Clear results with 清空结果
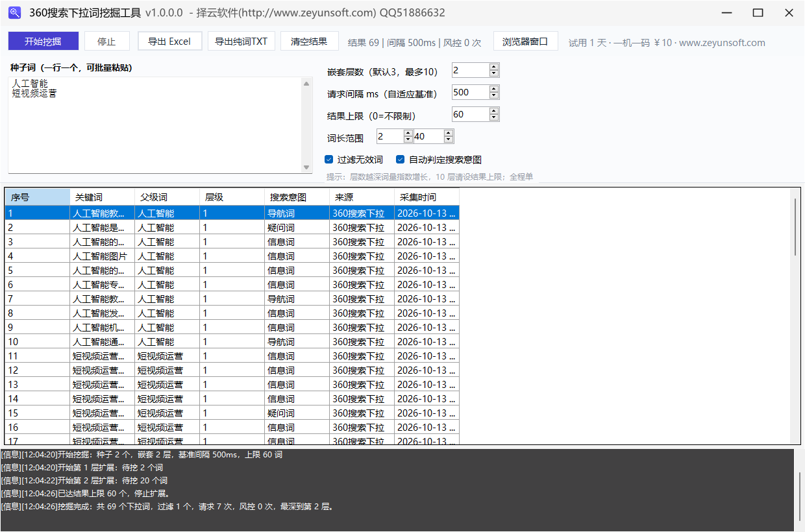 309,41
